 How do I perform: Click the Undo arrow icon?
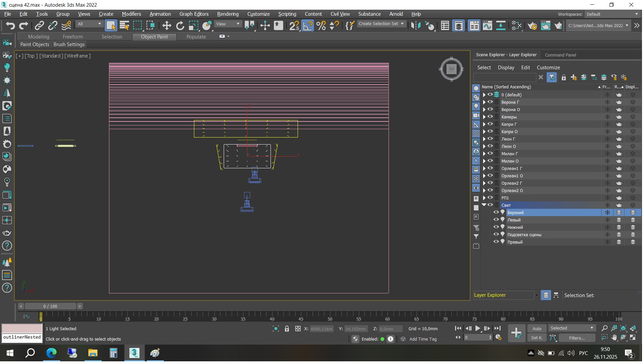tap(10, 26)
